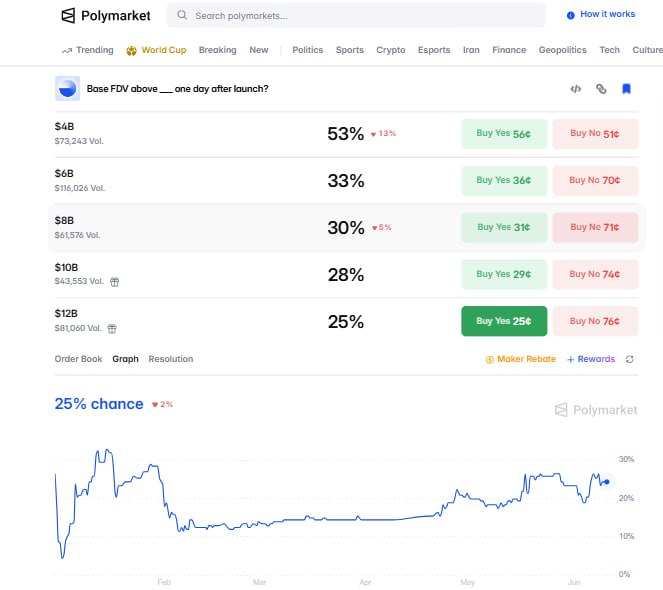Click Buy Yes 56¢ for $4B
663x590 pixels.
504,134
